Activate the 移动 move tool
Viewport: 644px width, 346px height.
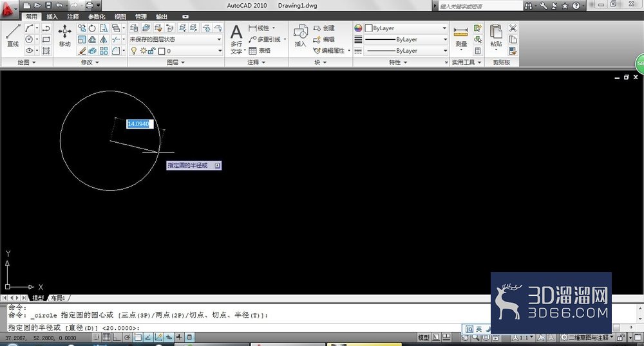point(65,35)
